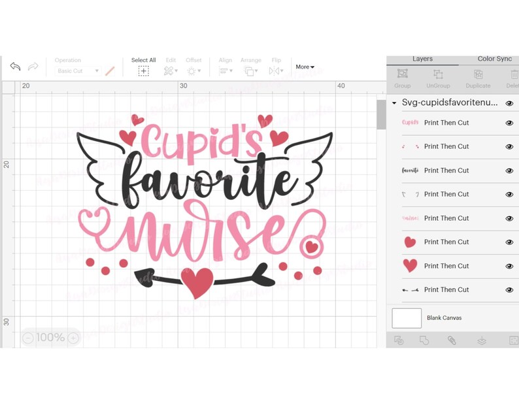Click the Undo arrow icon
This screenshot has width=519, height=420.
15,67
